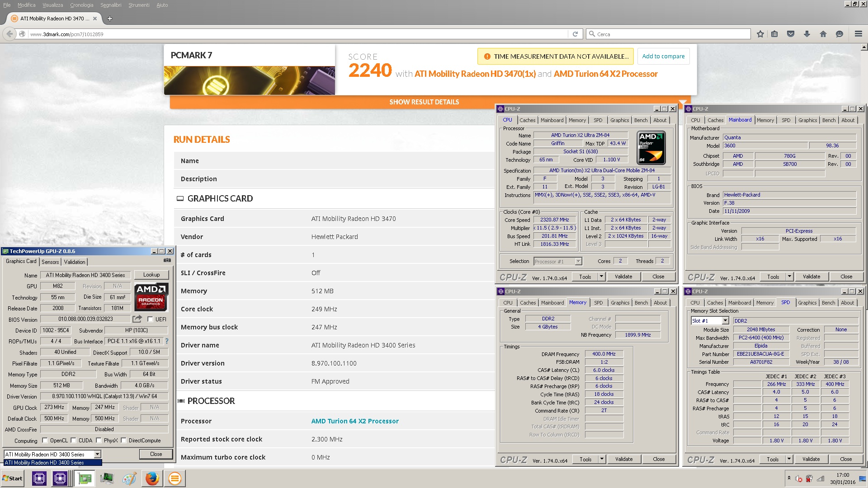Click the Tools button in CPU-Z Mainboard window

(x=773, y=277)
